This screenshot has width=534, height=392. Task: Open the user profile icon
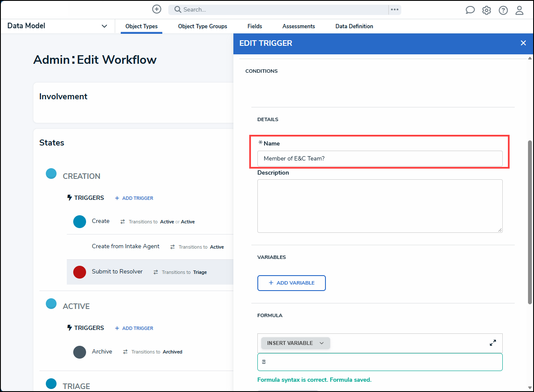pos(519,10)
